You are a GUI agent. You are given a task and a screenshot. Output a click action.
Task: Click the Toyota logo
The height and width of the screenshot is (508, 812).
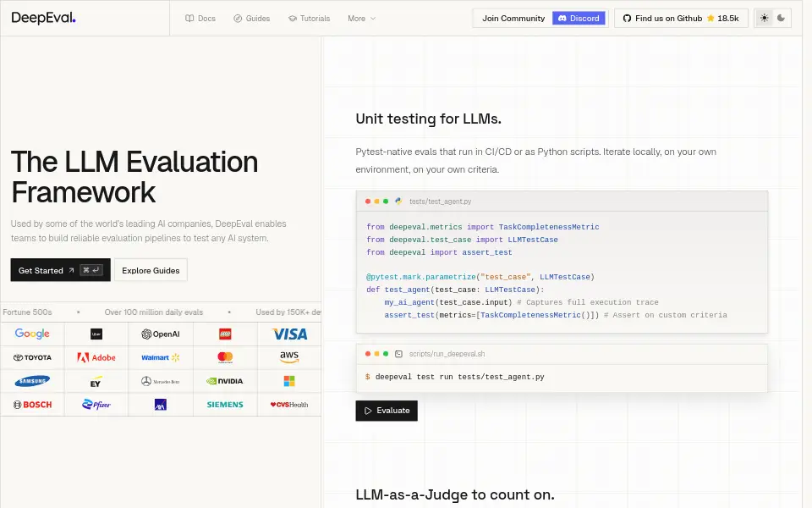[32, 357]
